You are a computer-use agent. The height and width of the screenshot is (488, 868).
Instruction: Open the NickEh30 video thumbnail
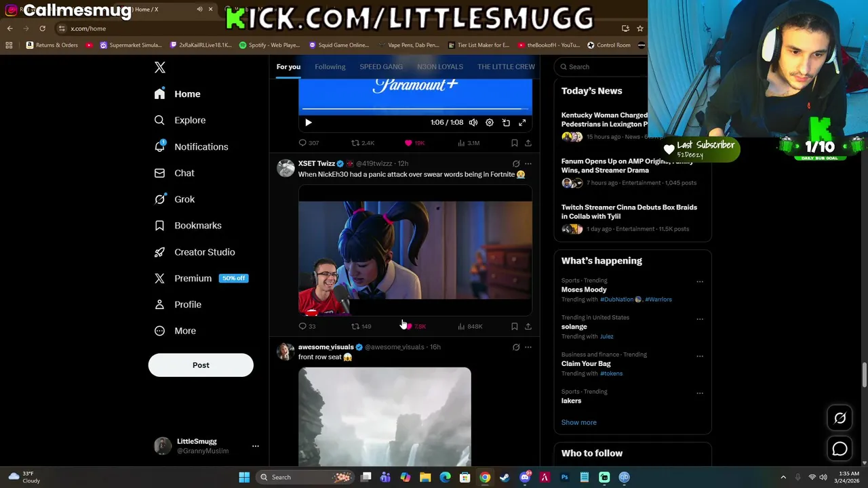click(x=415, y=250)
